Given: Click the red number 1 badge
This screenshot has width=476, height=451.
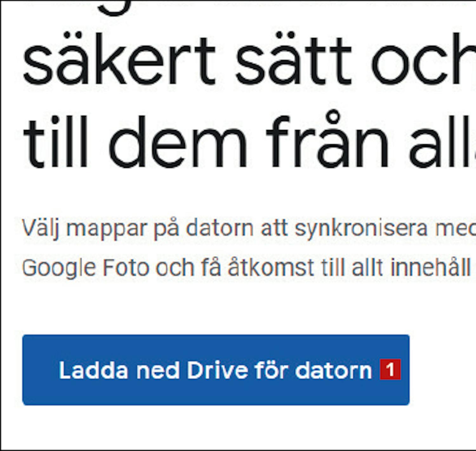Looking at the screenshot, I should (x=390, y=369).
